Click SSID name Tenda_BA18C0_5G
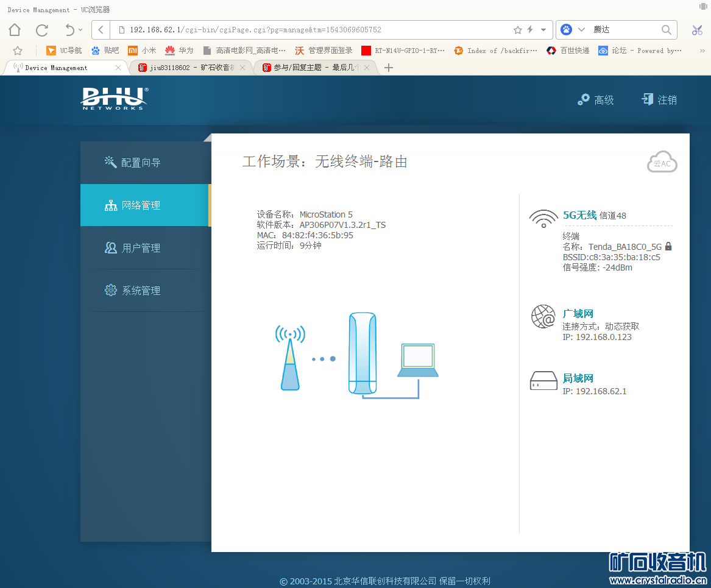Viewport: 711px width, 588px height. (x=625, y=247)
